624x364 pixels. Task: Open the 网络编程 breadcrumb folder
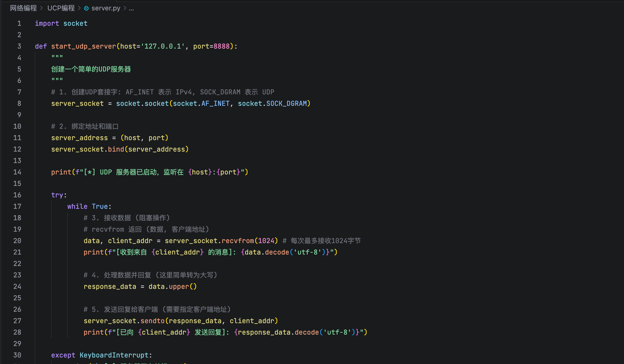pos(23,8)
